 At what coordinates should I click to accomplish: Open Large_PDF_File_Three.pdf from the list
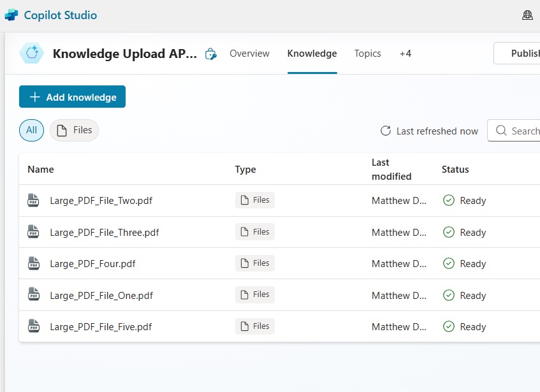(105, 232)
